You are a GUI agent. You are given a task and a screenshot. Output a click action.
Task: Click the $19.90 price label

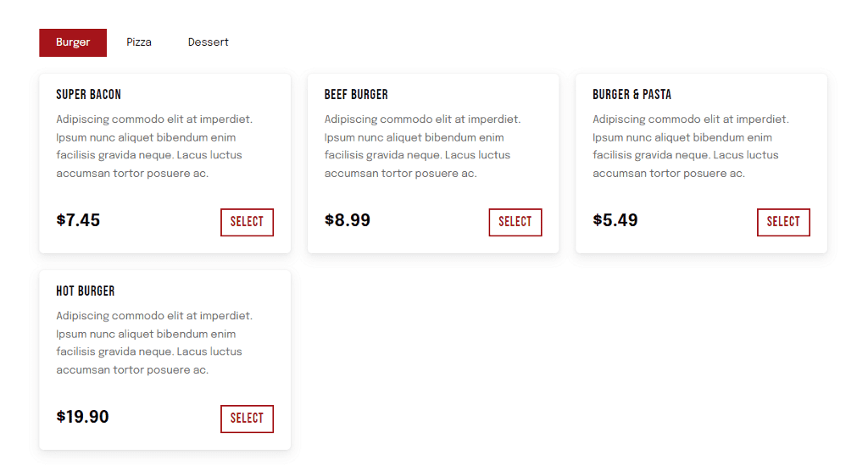pos(83,417)
